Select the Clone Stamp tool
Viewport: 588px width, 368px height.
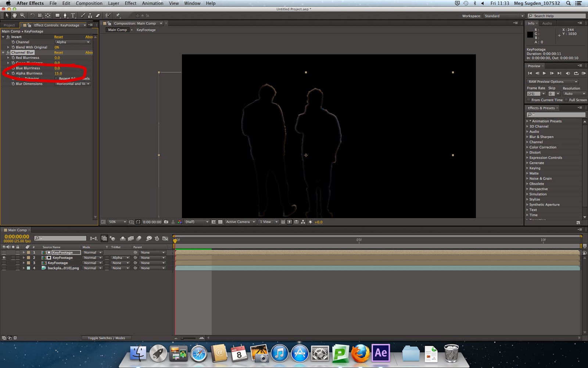coord(90,15)
